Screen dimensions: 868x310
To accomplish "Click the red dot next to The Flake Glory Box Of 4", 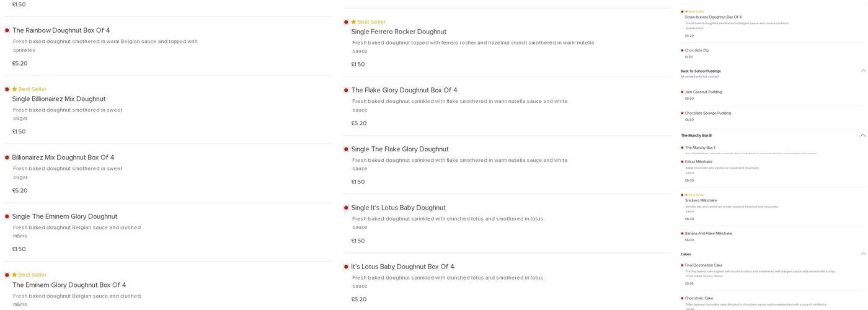I will 346,91.
